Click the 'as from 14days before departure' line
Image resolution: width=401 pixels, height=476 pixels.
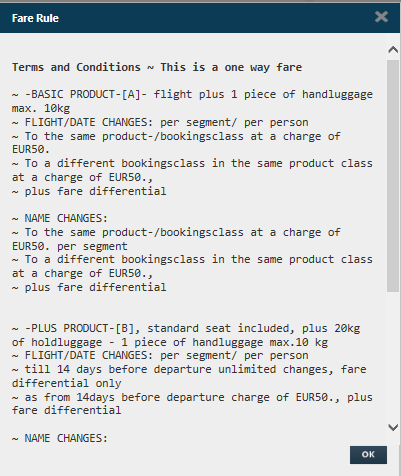[x=192, y=397]
